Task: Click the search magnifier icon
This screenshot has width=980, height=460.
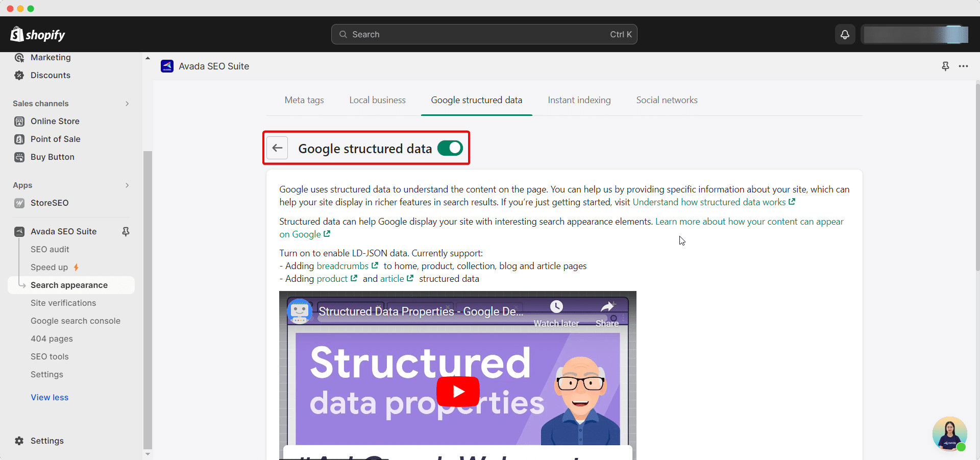Action: [344, 34]
